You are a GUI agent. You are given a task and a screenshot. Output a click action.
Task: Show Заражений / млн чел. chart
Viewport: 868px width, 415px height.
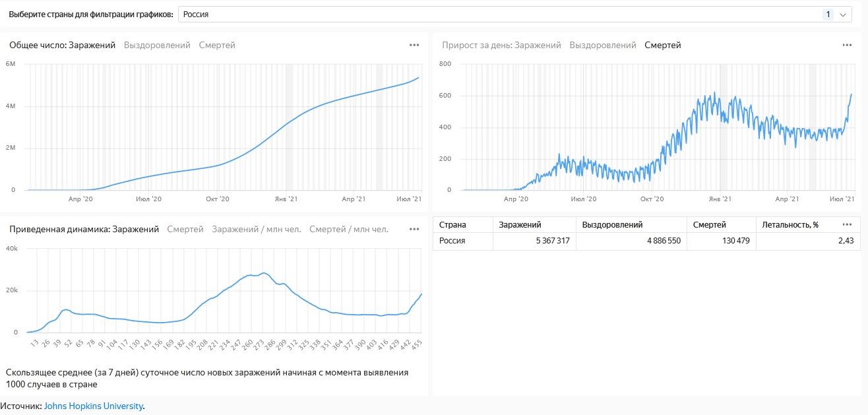256,229
